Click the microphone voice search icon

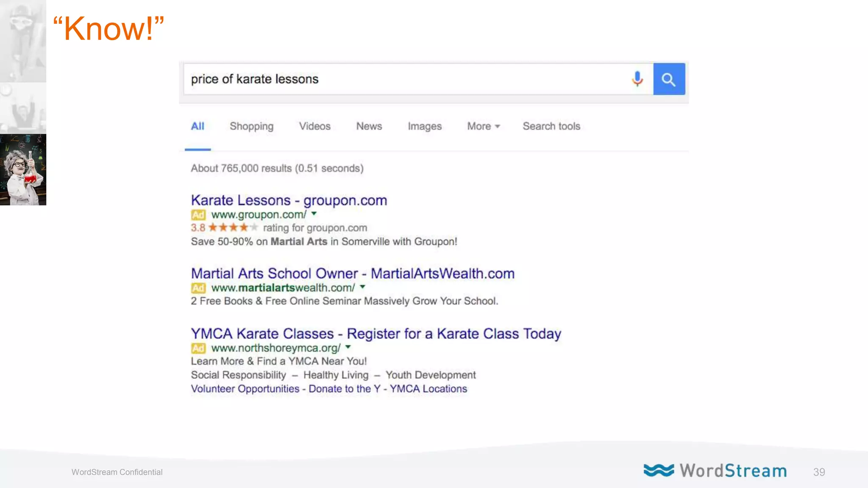(637, 79)
